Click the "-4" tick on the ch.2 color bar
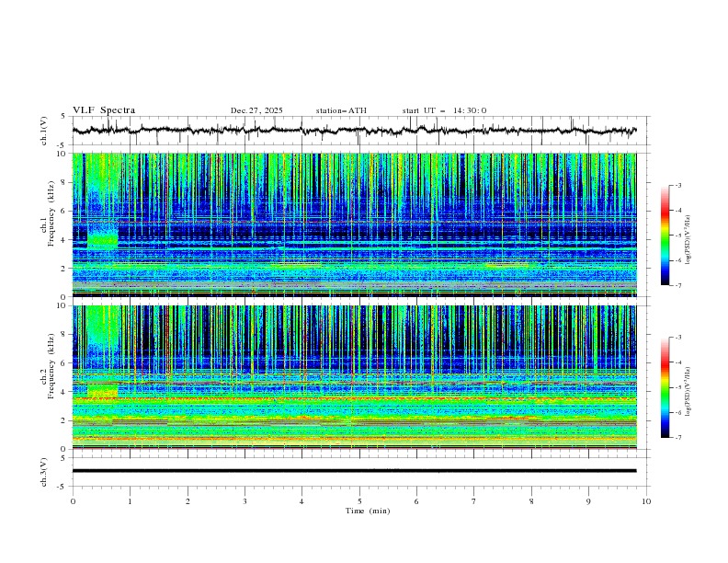This screenshot has width=728, height=563. [x=678, y=362]
